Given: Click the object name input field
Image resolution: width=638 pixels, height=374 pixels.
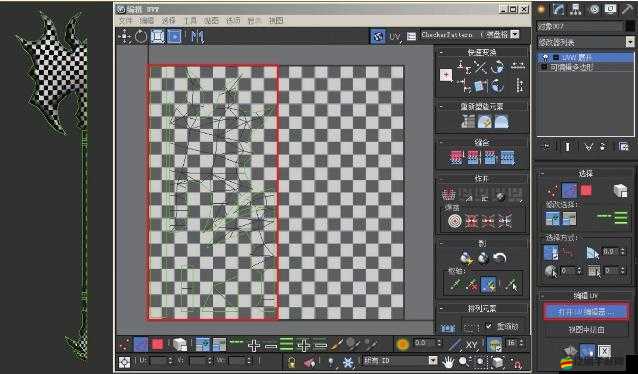Looking at the screenshot, I should [x=579, y=26].
